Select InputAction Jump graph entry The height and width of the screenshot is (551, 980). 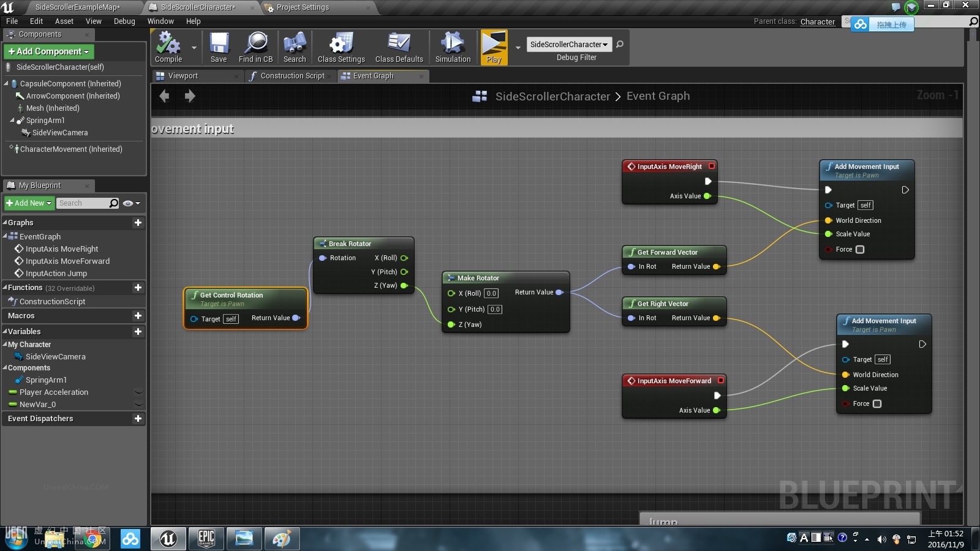click(x=56, y=274)
